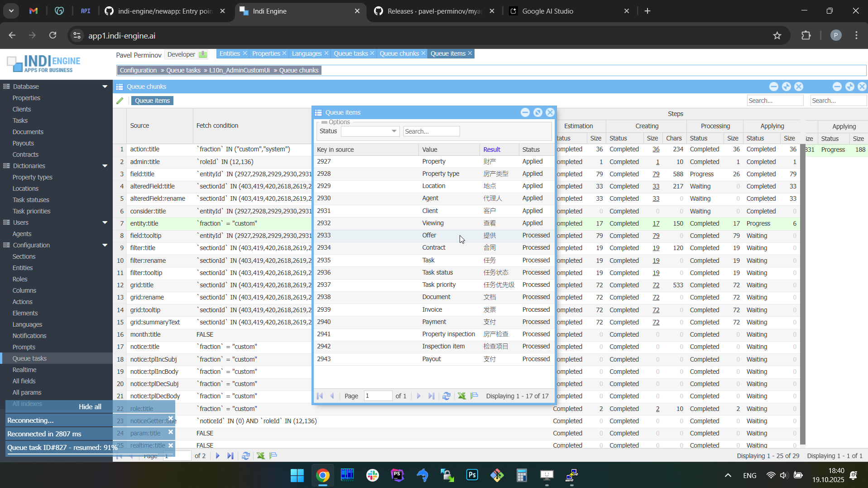Open the 79 link in field:title row
The height and width of the screenshot is (488, 868).
(x=656, y=174)
